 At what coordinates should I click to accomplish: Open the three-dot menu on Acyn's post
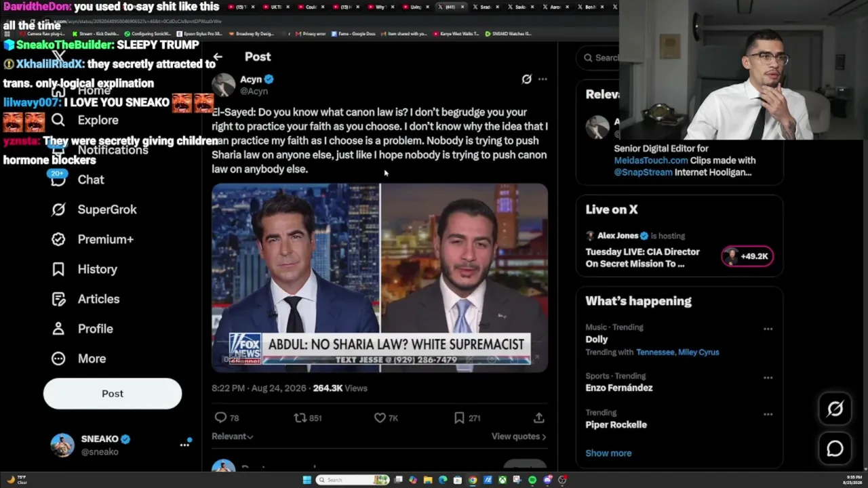tap(542, 79)
